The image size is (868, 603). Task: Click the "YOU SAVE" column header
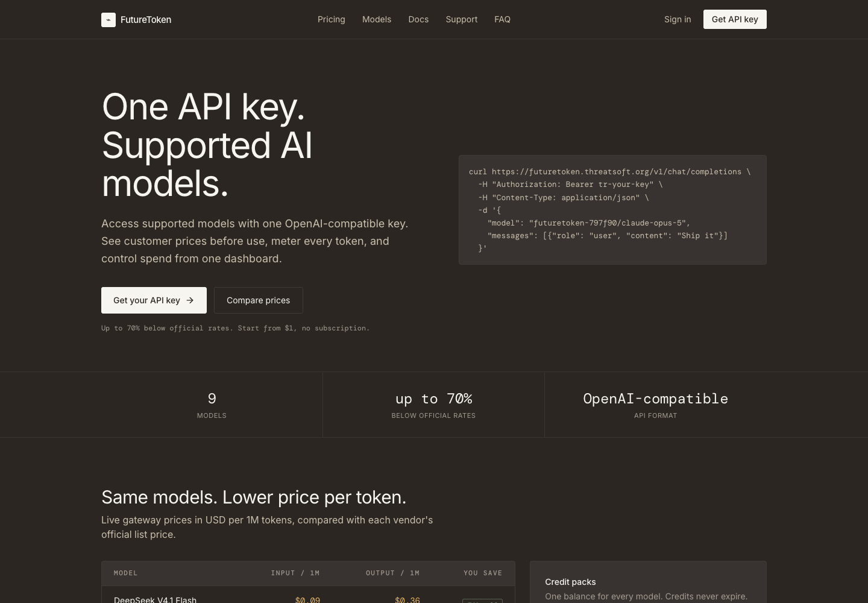coord(483,573)
